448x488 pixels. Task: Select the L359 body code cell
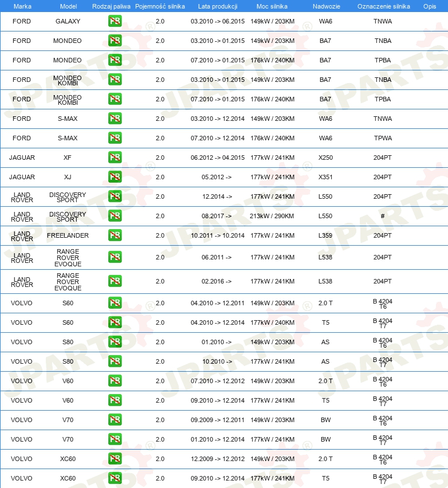(325, 235)
